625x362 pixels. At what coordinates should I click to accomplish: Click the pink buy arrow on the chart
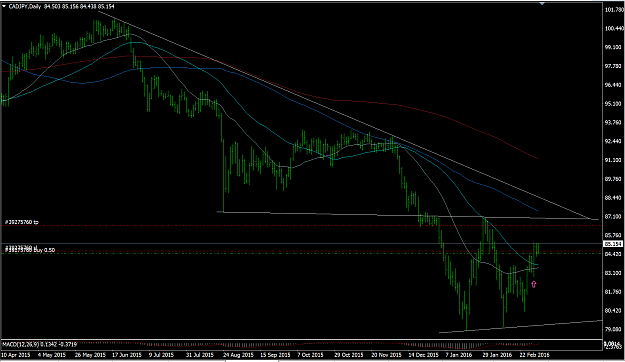[534, 284]
